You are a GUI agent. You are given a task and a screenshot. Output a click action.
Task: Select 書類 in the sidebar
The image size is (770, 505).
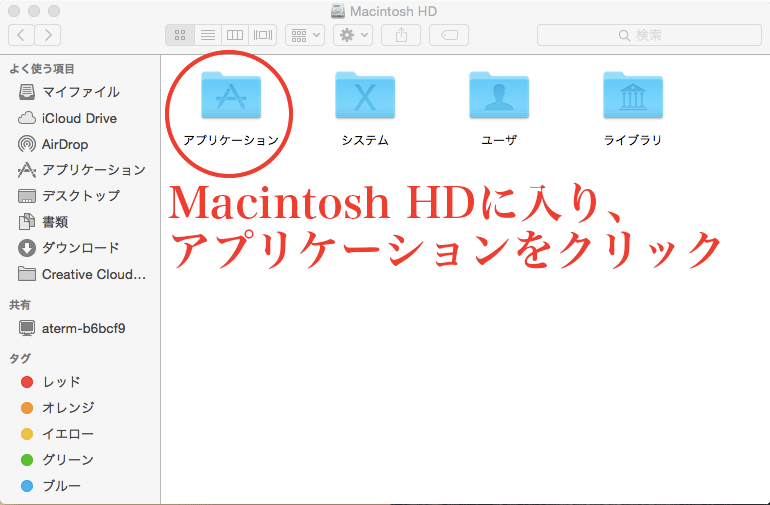click(80, 222)
